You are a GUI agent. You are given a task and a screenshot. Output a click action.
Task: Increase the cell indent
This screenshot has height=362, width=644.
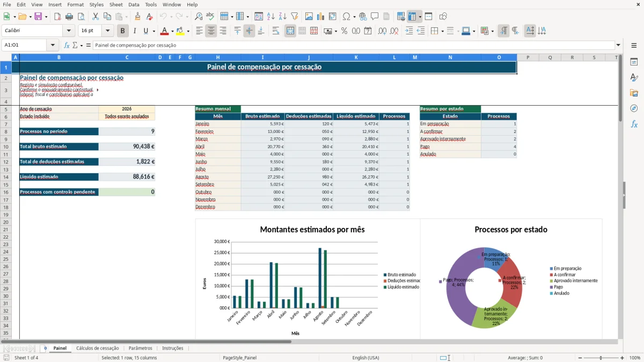(408, 31)
